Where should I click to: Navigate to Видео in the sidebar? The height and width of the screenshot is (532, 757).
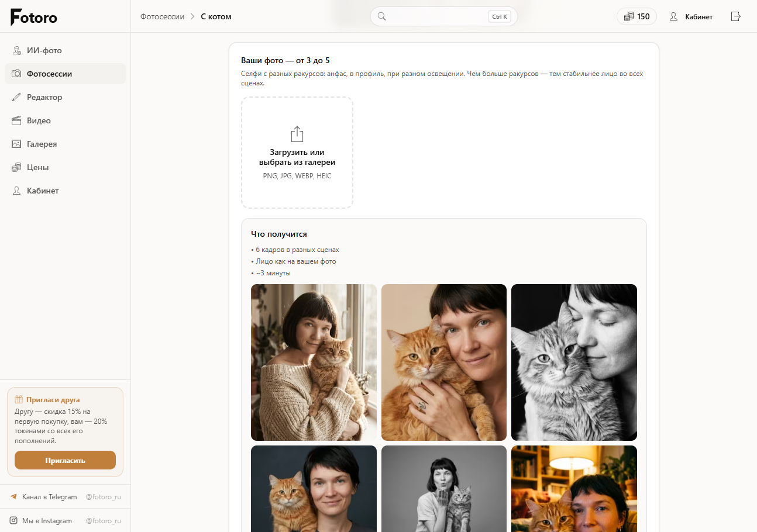[x=65, y=121]
